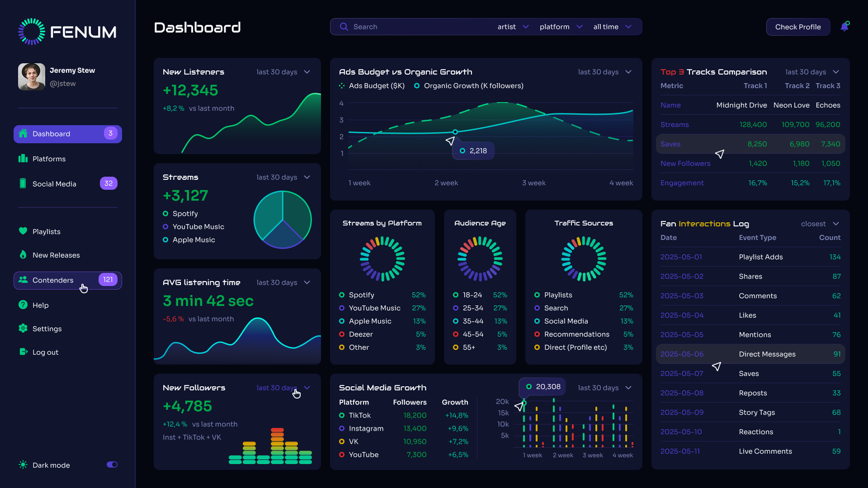Click Jeremy Stew profile avatar

(32, 76)
